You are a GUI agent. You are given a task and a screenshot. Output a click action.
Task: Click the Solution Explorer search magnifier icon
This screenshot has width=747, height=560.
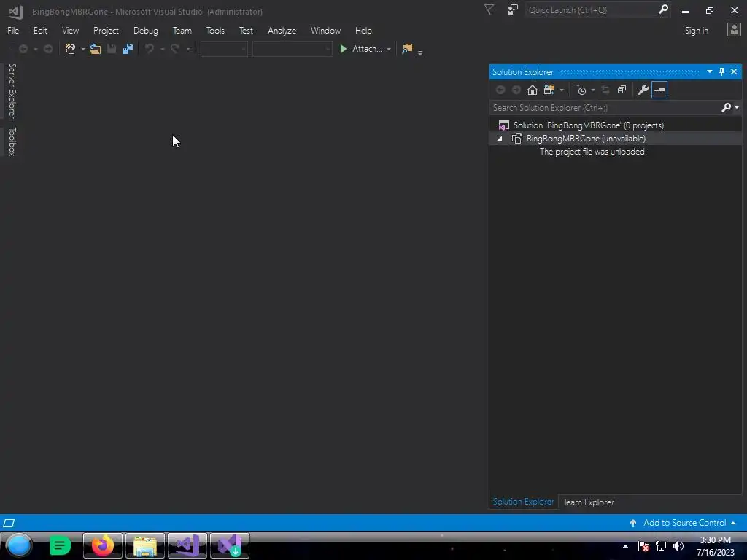[x=726, y=108]
